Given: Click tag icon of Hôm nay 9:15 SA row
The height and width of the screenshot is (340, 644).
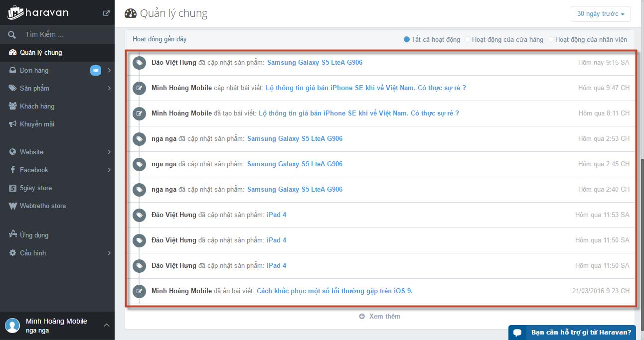Looking at the screenshot, I should (140, 63).
